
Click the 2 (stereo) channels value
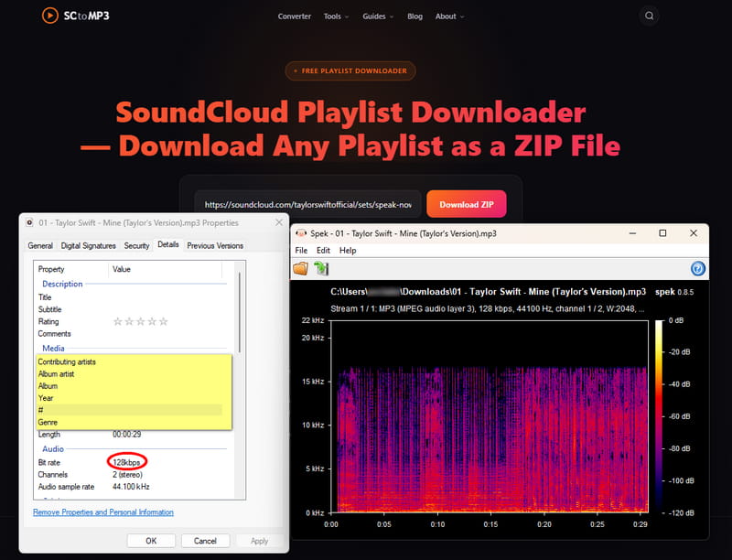point(127,475)
